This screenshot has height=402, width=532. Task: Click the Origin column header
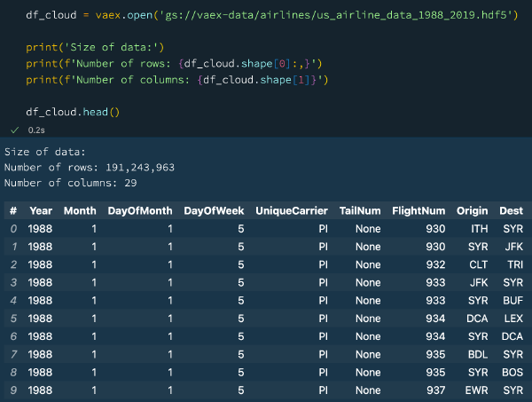tap(473, 210)
